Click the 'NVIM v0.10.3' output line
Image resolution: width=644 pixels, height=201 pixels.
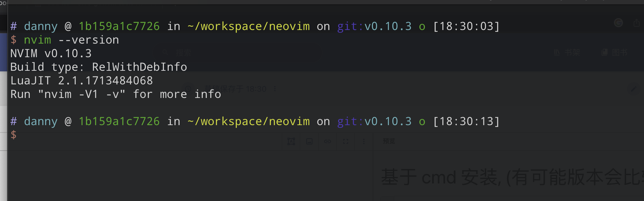pyautogui.click(x=51, y=54)
